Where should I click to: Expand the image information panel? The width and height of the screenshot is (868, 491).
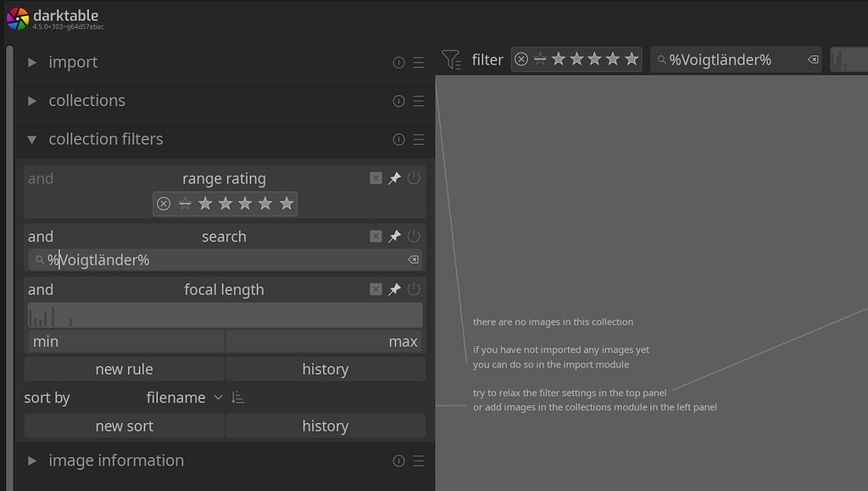[x=32, y=460]
